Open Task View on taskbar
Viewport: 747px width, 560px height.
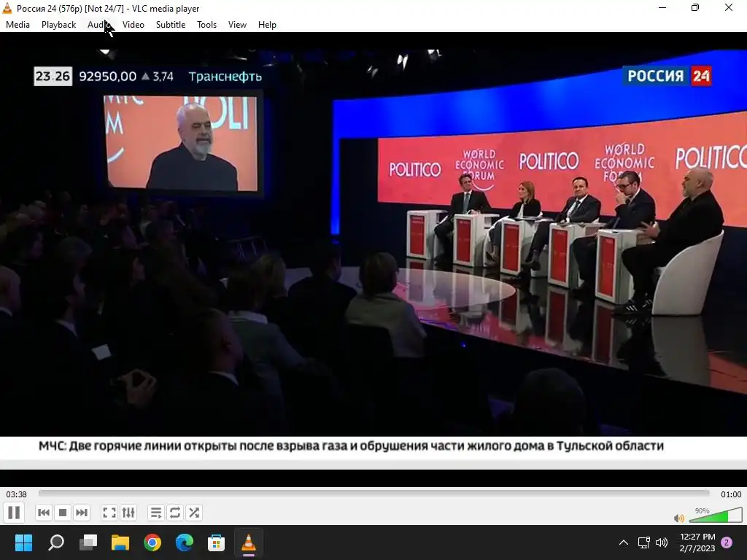(88, 542)
